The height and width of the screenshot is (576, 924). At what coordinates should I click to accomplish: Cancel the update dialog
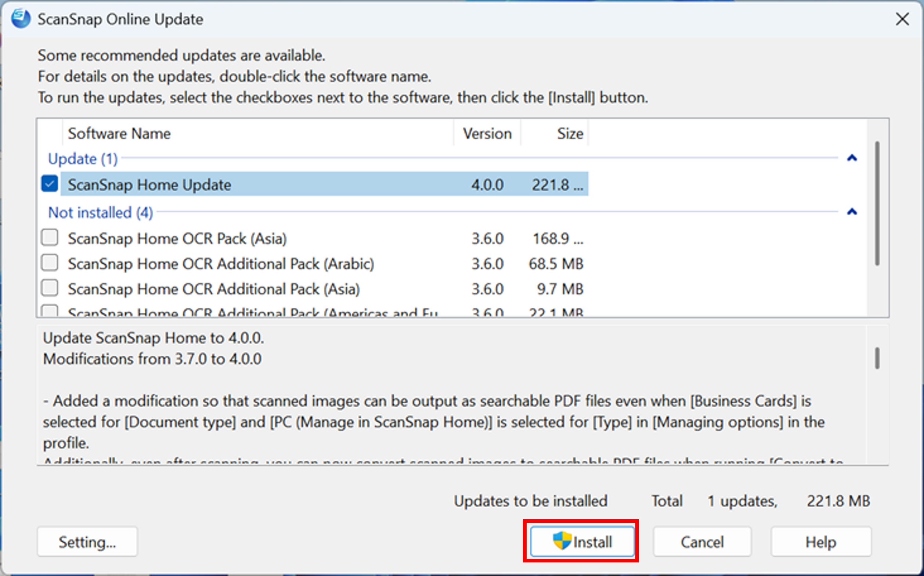pos(702,542)
